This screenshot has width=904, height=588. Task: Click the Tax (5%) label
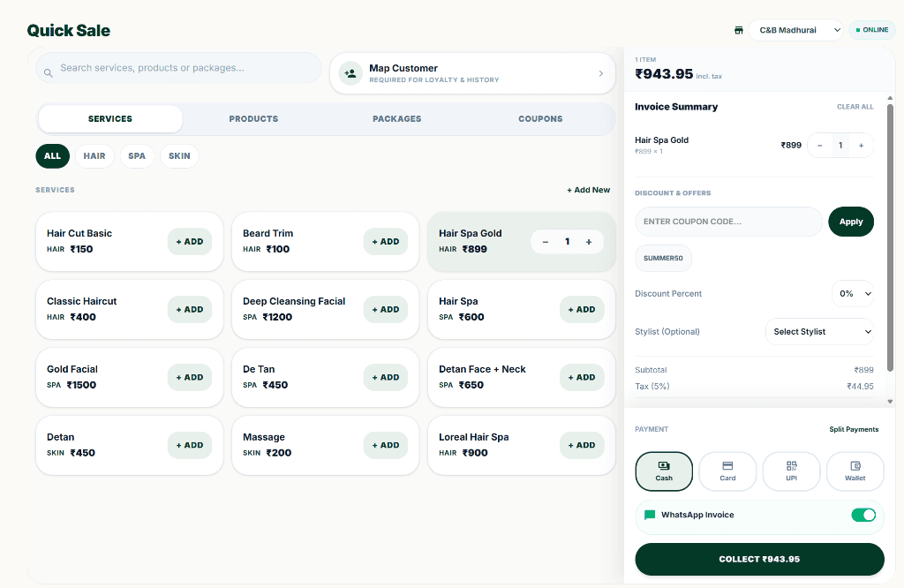(652, 386)
